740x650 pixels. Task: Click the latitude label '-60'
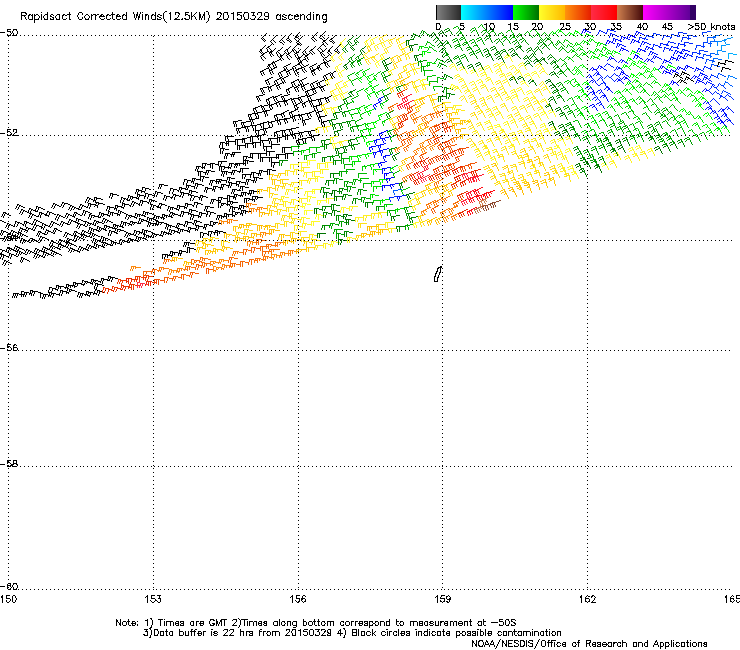(9, 587)
